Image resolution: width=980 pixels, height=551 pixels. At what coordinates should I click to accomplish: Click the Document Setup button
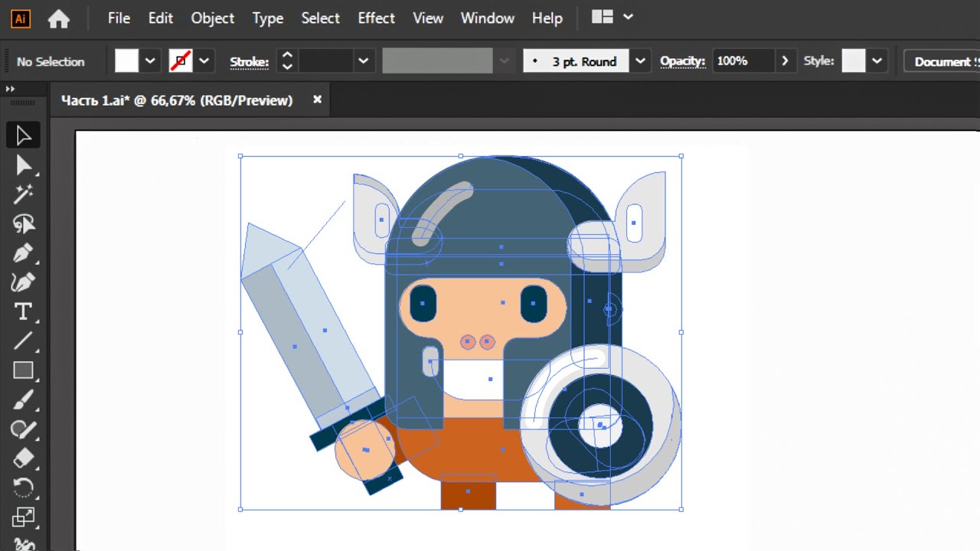pos(942,61)
